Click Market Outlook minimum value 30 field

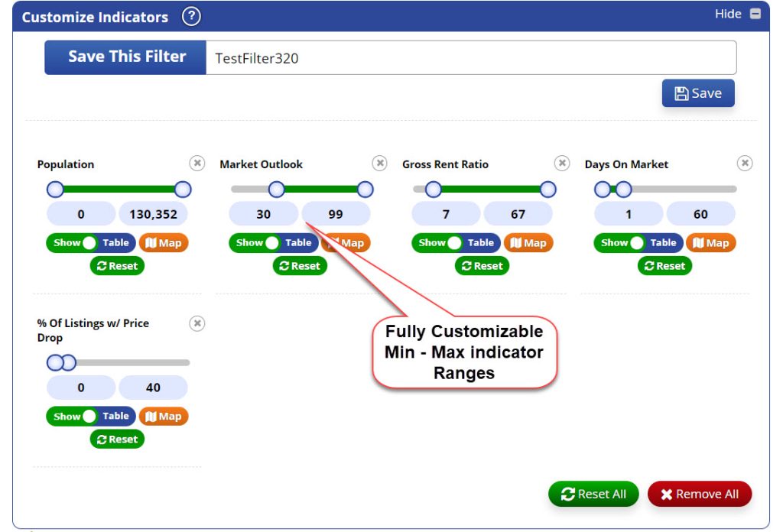point(264,214)
